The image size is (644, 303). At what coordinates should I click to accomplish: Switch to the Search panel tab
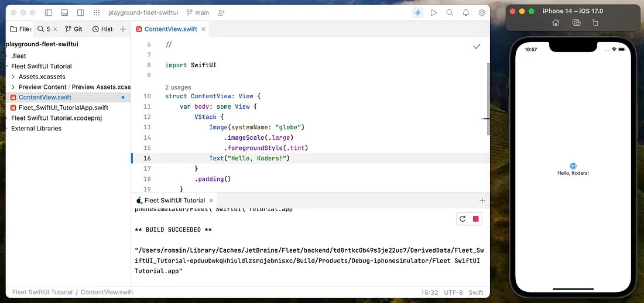(x=43, y=29)
